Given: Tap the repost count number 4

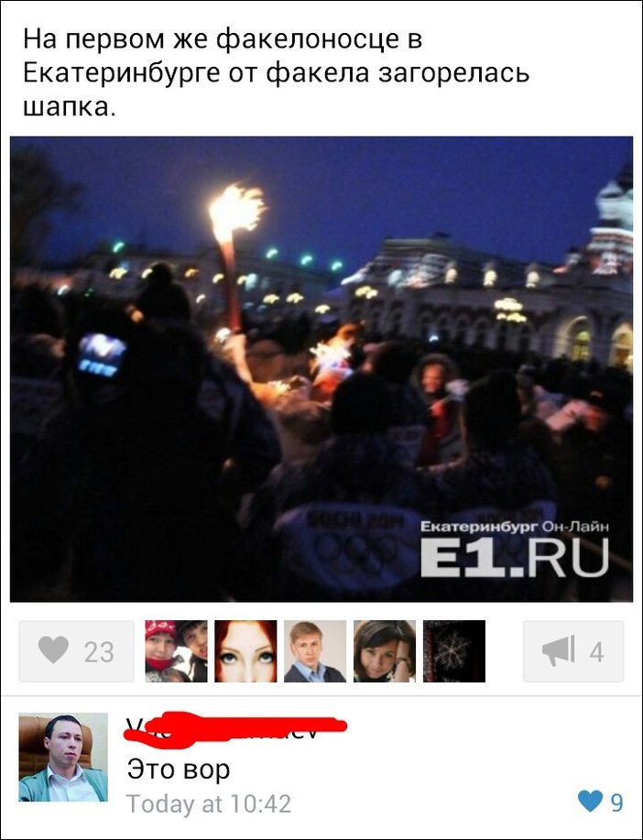Looking at the screenshot, I should (x=597, y=652).
